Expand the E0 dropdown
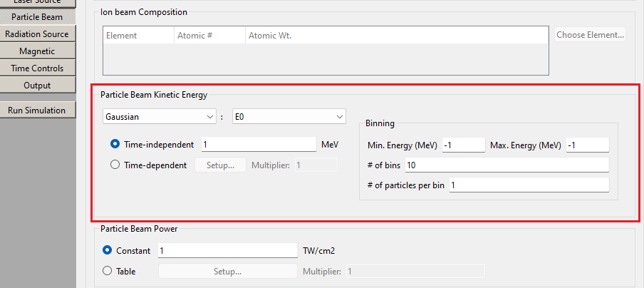 pyautogui.click(x=289, y=116)
